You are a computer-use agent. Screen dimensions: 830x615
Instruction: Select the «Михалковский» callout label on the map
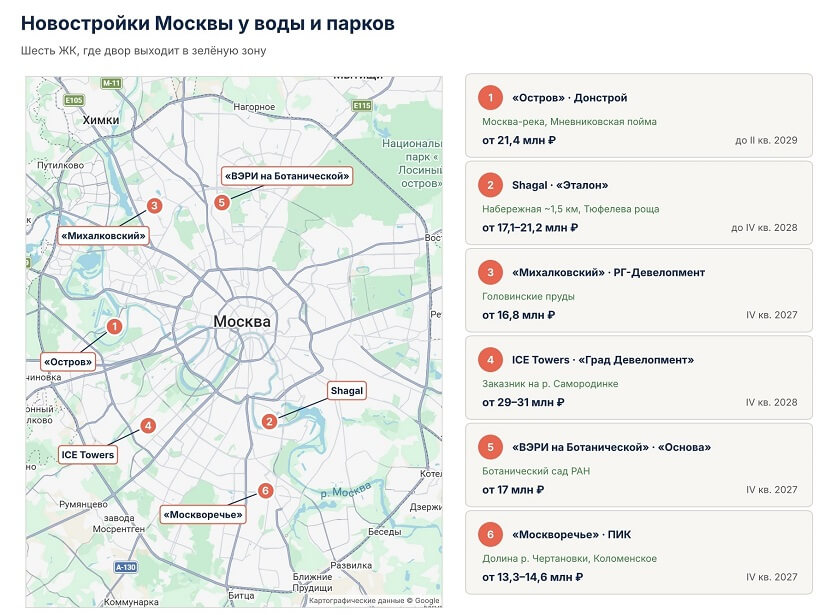tap(103, 236)
